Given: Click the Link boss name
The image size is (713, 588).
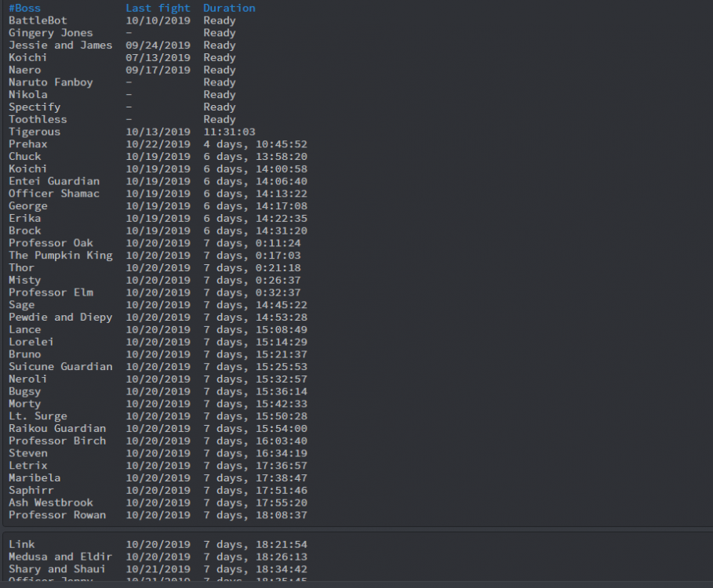Looking at the screenshot, I should (22, 544).
